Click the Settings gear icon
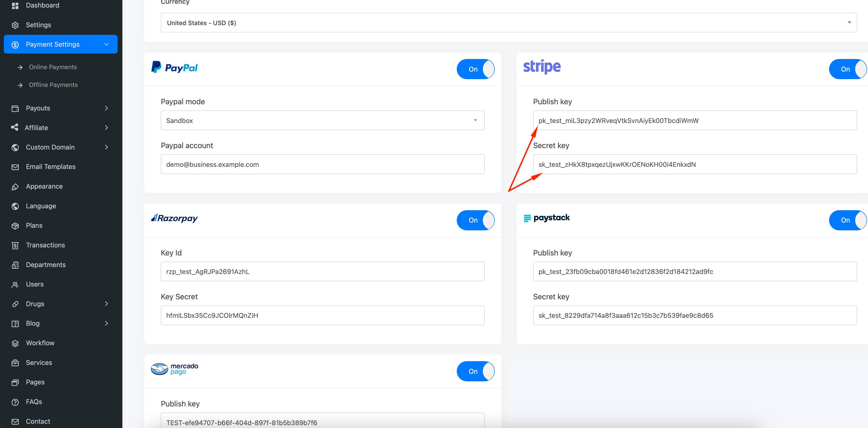This screenshot has width=868, height=428. pos(15,25)
